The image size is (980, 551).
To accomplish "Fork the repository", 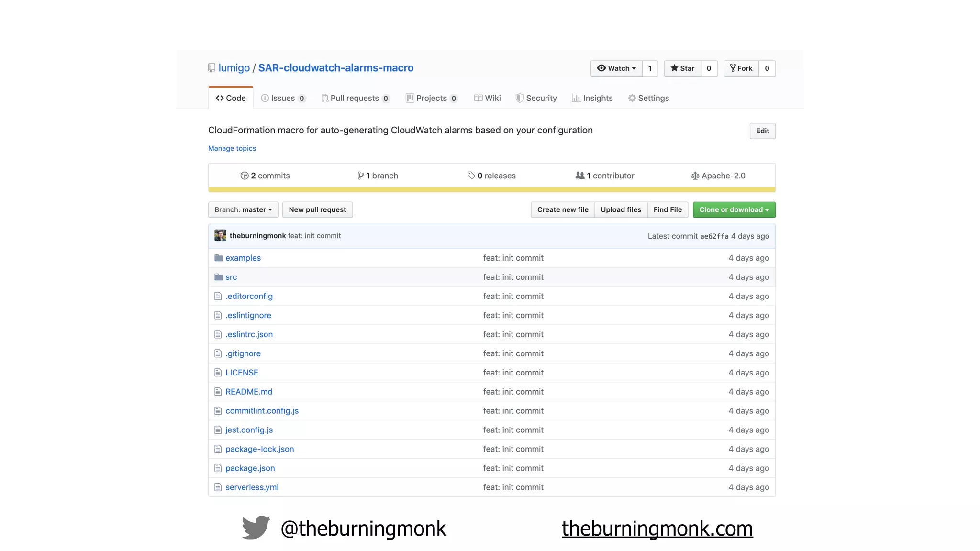I will [x=741, y=68].
